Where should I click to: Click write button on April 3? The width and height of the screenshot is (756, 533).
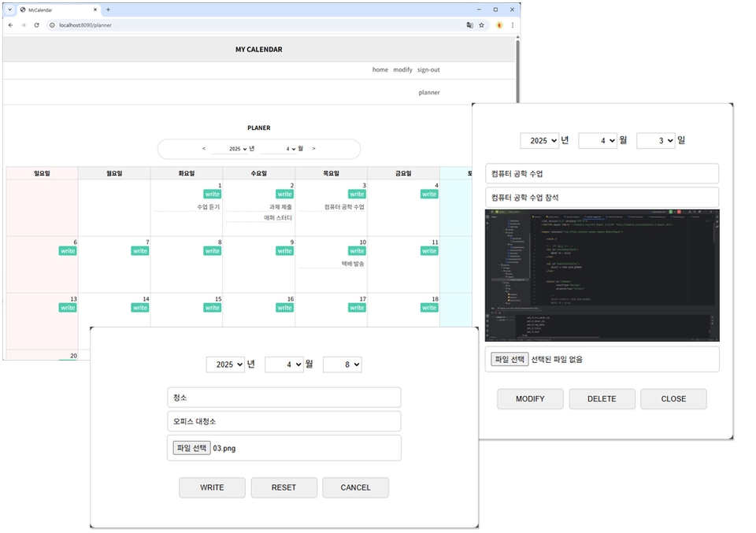pyautogui.click(x=357, y=194)
